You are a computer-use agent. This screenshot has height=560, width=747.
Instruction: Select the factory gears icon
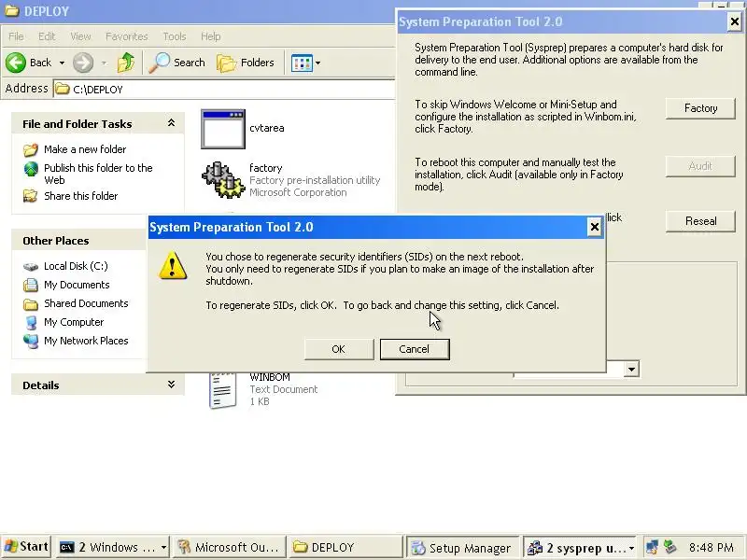(x=223, y=180)
